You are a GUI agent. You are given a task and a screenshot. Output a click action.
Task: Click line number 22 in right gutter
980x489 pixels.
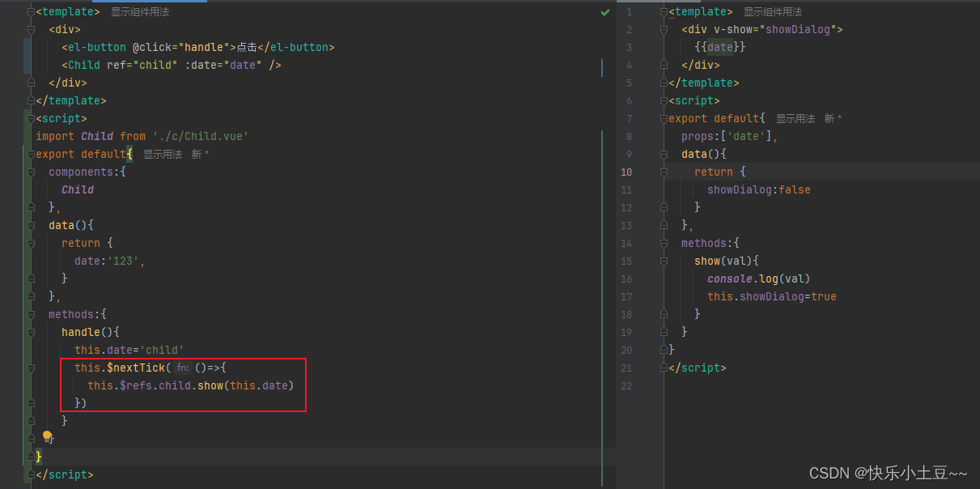click(x=626, y=385)
